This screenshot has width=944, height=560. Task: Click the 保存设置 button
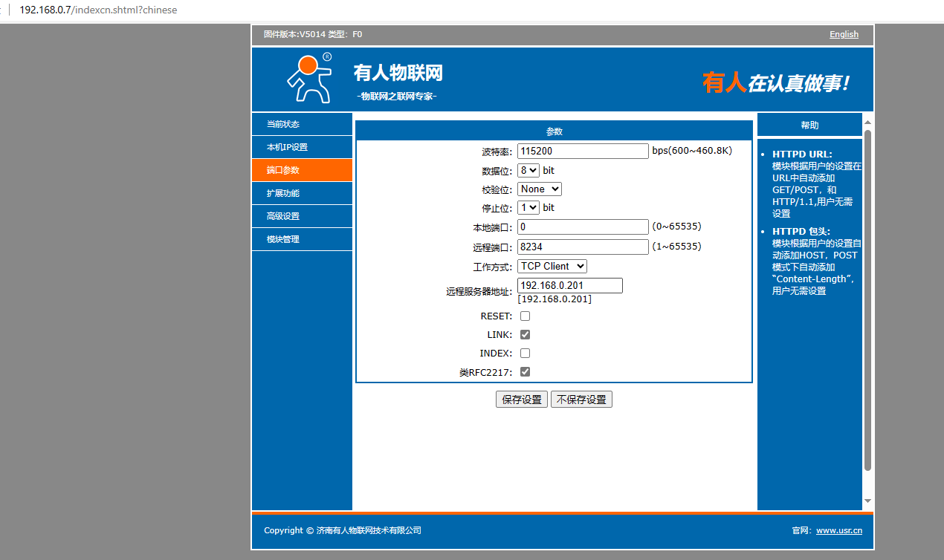point(522,400)
